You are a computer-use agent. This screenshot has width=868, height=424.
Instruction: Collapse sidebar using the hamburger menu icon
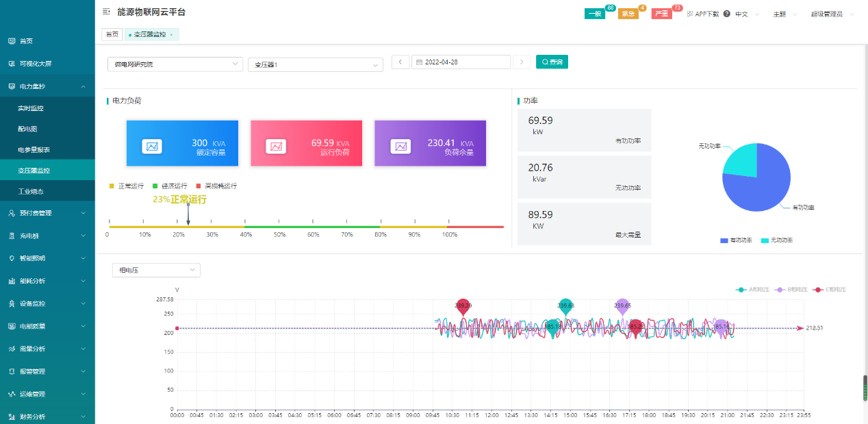(x=106, y=12)
